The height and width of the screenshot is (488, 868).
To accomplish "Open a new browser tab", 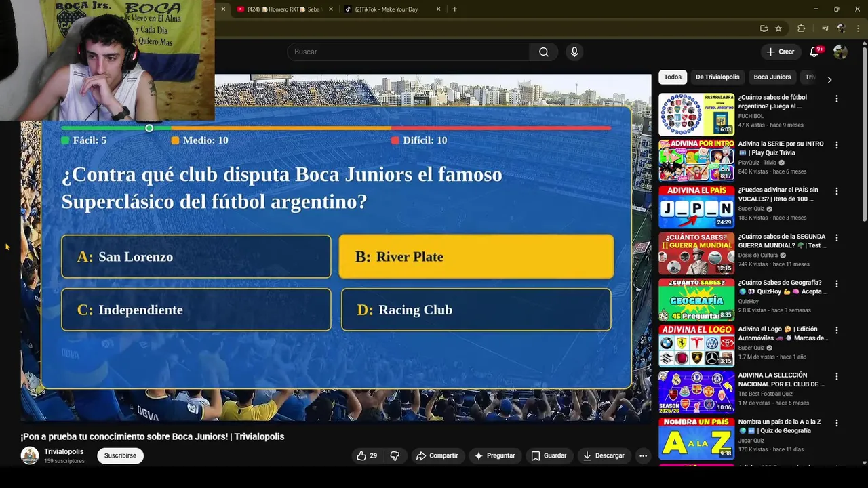I will [x=454, y=9].
